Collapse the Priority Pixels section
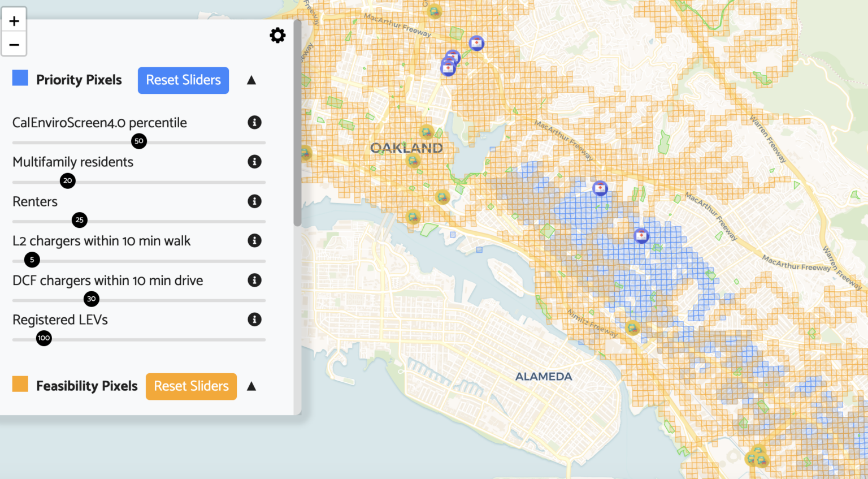The width and height of the screenshot is (868, 479). (251, 80)
